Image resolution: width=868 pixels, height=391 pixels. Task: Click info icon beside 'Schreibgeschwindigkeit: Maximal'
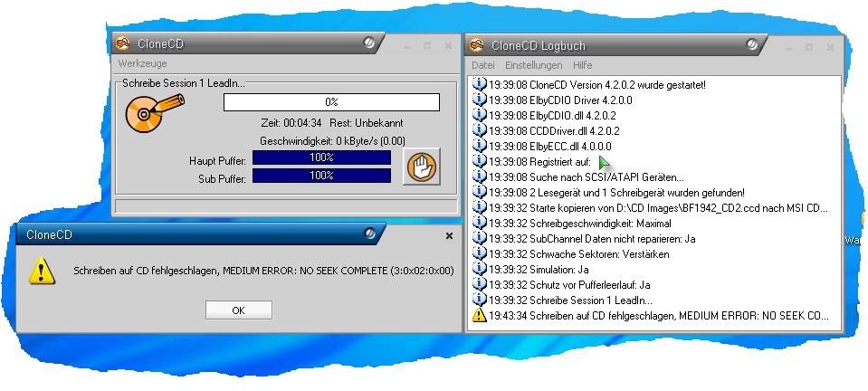pos(479,224)
